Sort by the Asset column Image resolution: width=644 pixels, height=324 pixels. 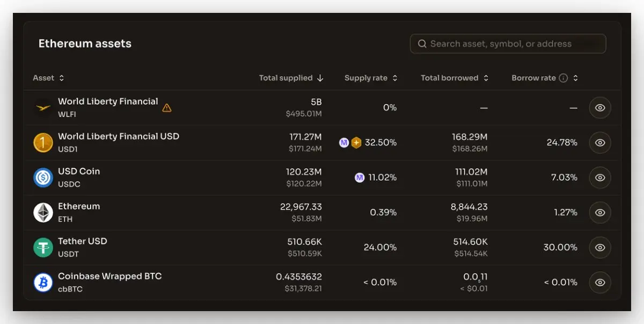pyautogui.click(x=48, y=78)
